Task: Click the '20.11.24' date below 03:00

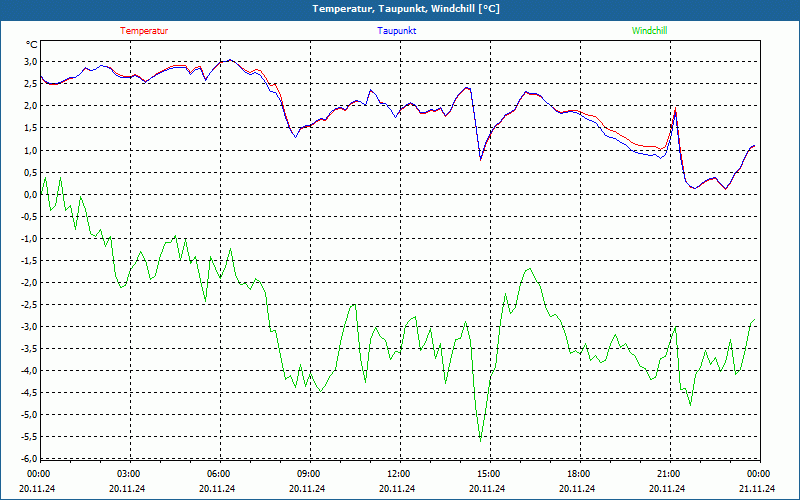Action: click(127, 488)
